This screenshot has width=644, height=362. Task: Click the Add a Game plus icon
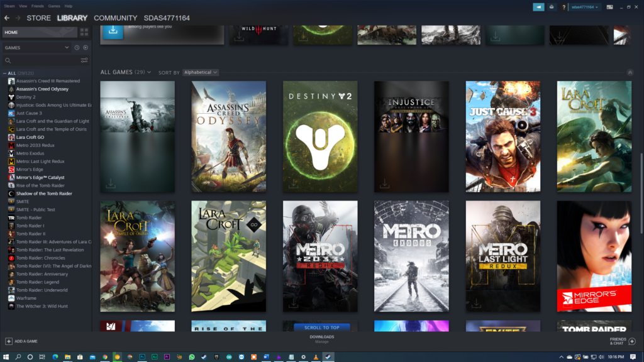click(9, 341)
